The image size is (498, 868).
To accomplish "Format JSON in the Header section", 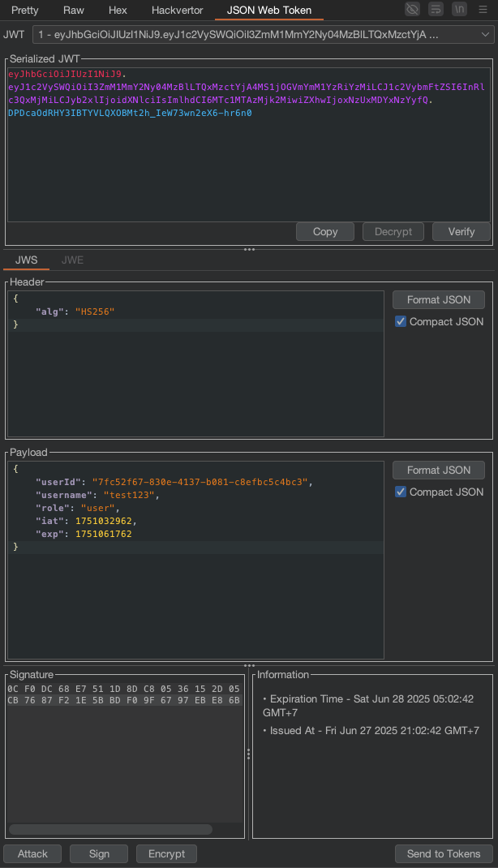I will (x=439, y=299).
